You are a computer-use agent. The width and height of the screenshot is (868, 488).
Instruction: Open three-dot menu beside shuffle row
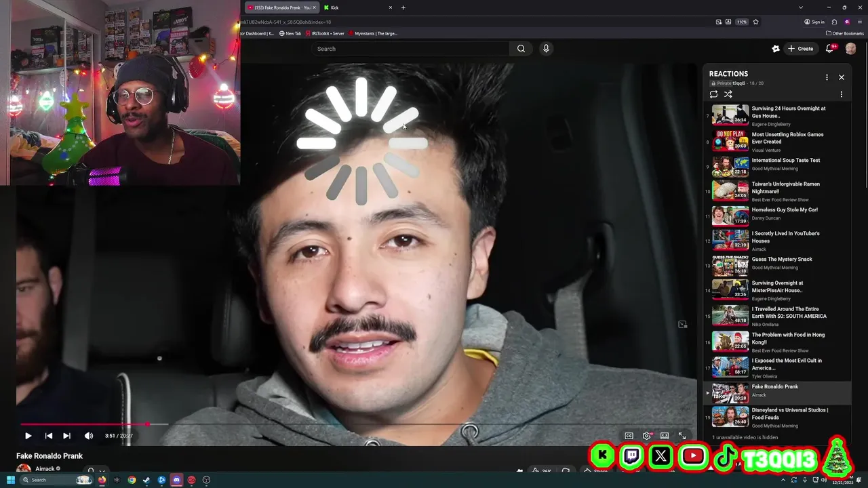coord(842,94)
